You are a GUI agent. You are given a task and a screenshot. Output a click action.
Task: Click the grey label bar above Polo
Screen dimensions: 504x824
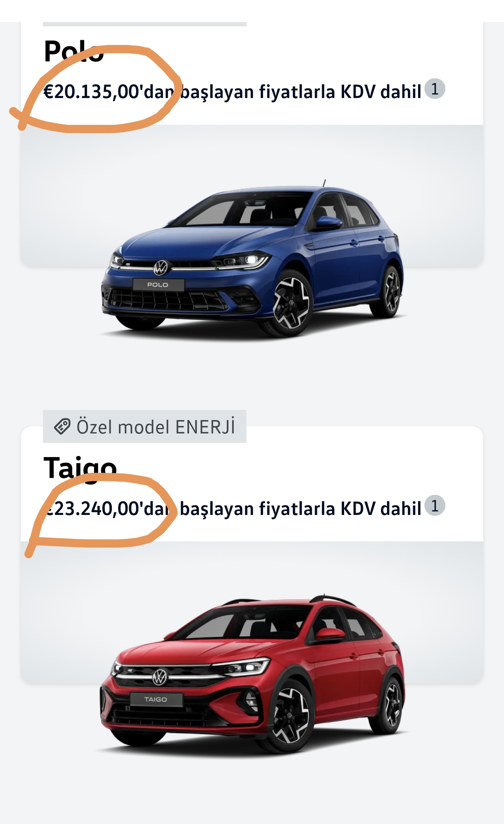coord(145,24)
